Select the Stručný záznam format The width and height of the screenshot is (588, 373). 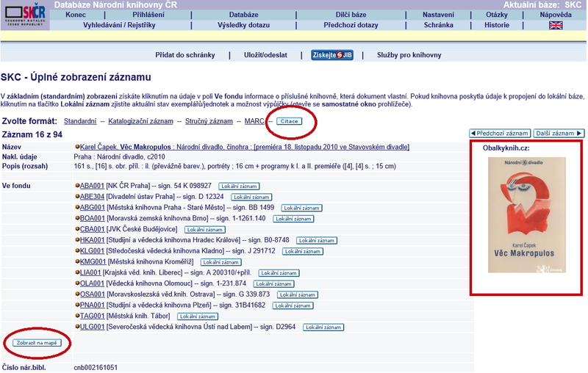coord(209,121)
